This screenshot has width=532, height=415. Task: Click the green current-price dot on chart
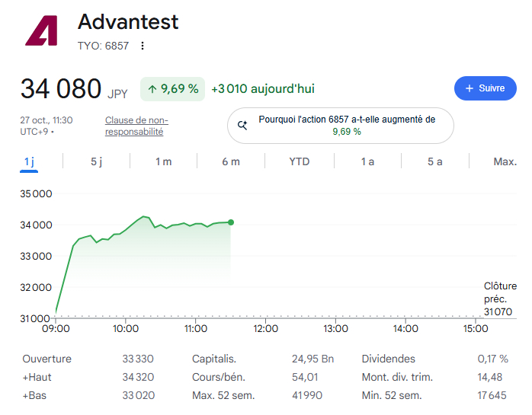(x=231, y=222)
